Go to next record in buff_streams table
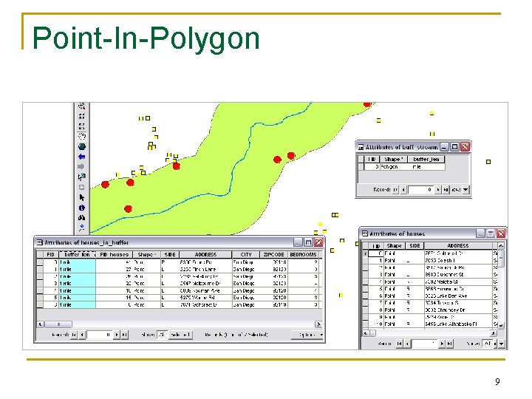 pyautogui.click(x=438, y=190)
